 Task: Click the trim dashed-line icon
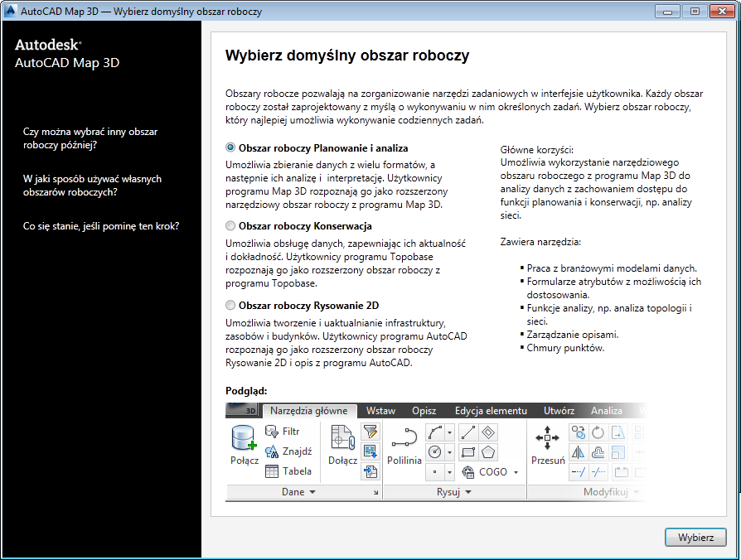pos(578,471)
